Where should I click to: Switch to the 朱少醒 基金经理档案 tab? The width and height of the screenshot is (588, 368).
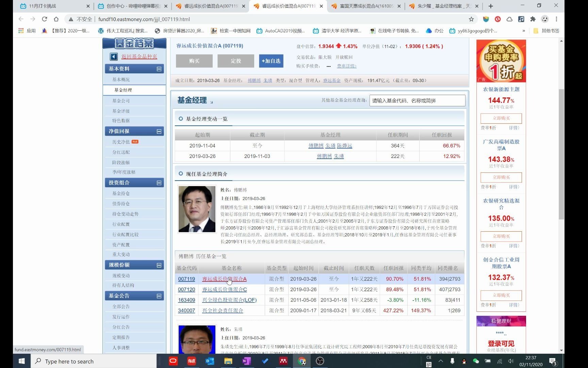coord(443,6)
